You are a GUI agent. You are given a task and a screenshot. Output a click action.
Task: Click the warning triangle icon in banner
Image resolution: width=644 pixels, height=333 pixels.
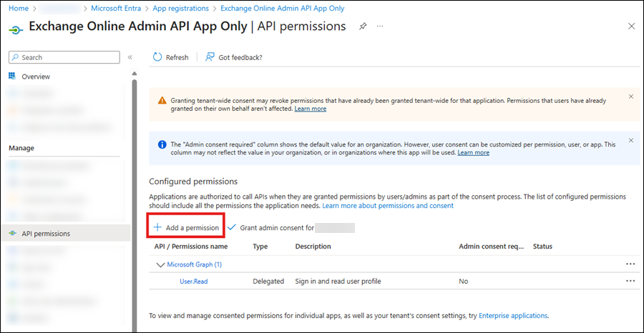tap(162, 101)
